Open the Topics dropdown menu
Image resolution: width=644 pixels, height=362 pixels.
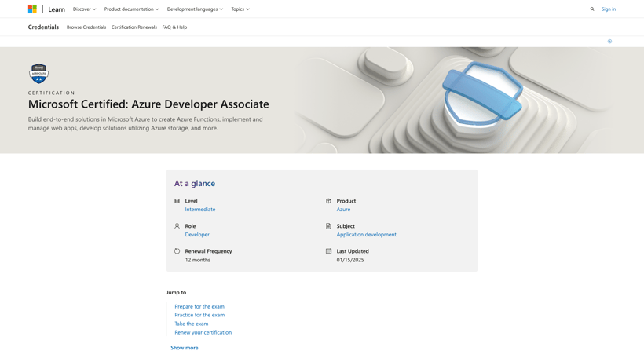pos(240,9)
